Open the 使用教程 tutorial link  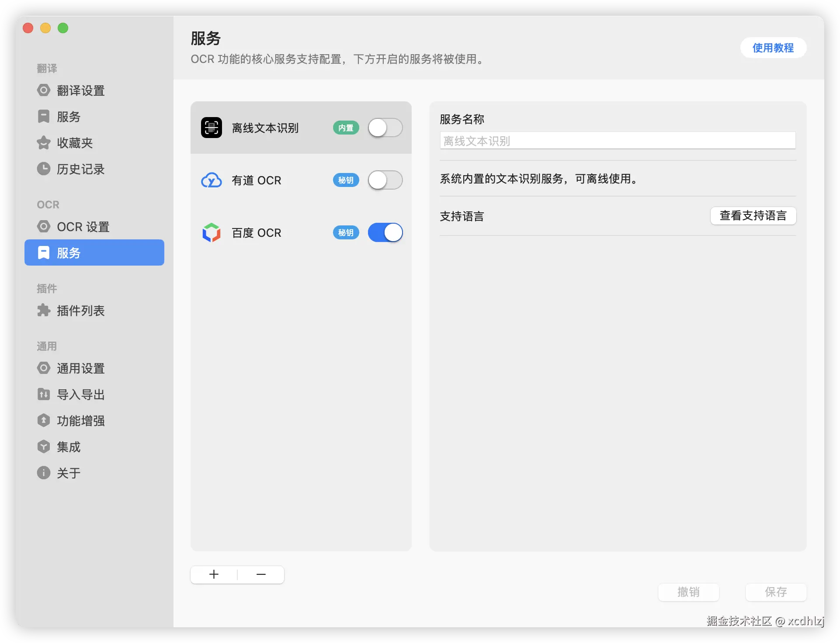point(773,48)
